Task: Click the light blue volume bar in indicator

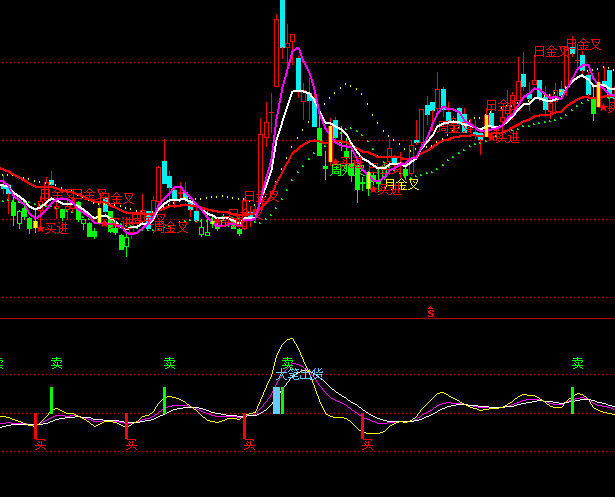Action: 278,401
